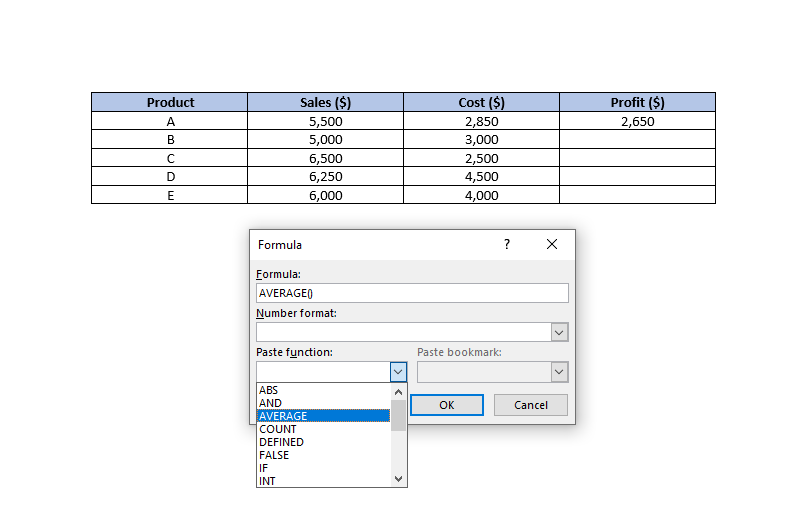Click the cost value 4,000

[482, 195]
